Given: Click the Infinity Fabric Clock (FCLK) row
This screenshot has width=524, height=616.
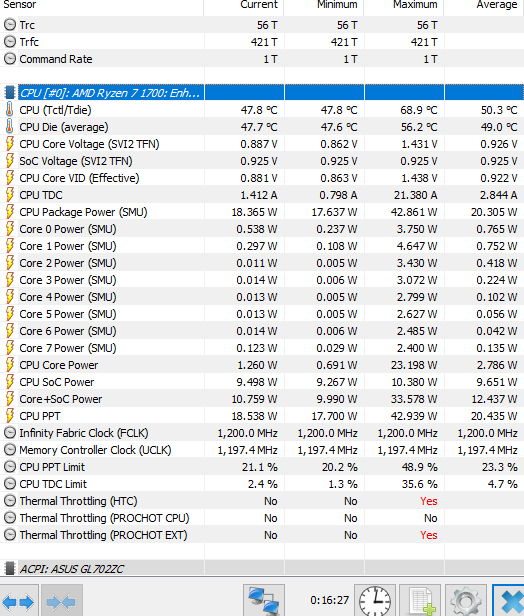Looking at the screenshot, I should point(262,433).
